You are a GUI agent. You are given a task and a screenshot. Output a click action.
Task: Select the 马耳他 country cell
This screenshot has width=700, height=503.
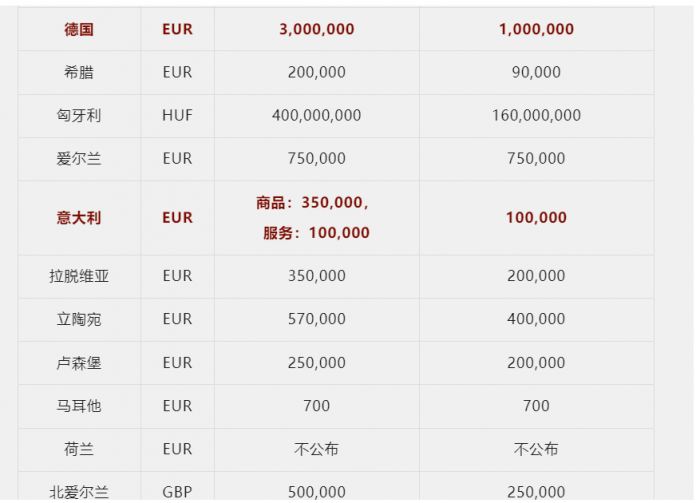(79, 406)
